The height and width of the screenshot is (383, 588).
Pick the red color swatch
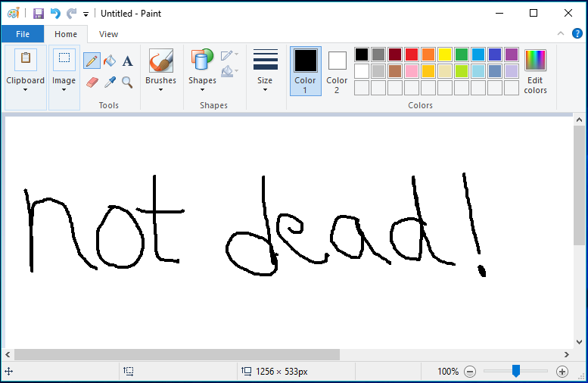coord(411,54)
